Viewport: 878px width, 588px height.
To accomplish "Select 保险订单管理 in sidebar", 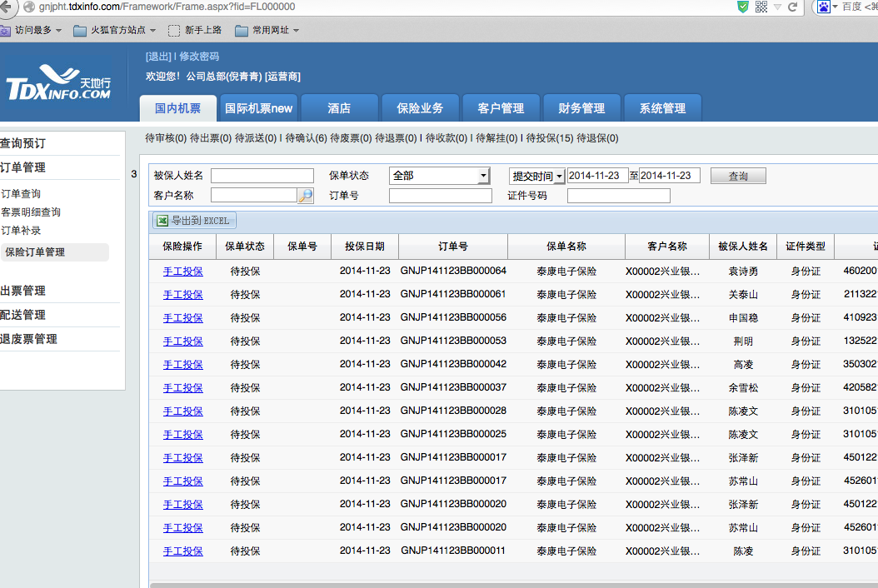I will tap(54, 252).
